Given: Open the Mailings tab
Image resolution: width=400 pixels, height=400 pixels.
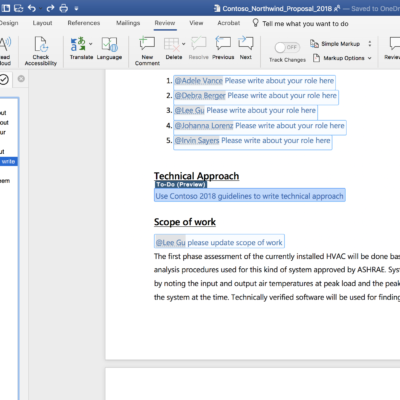Looking at the screenshot, I should [x=128, y=23].
